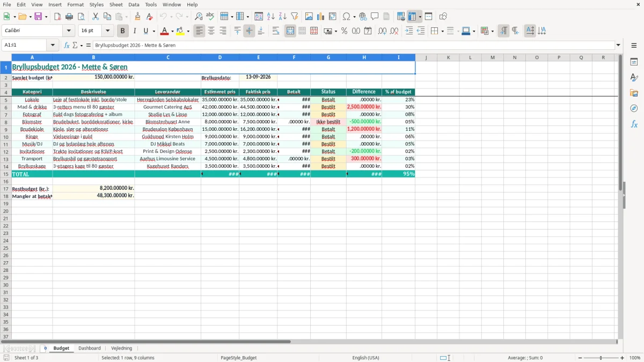This screenshot has width=644, height=362.
Task: Open the Data menu
Action: click(134, 4)
